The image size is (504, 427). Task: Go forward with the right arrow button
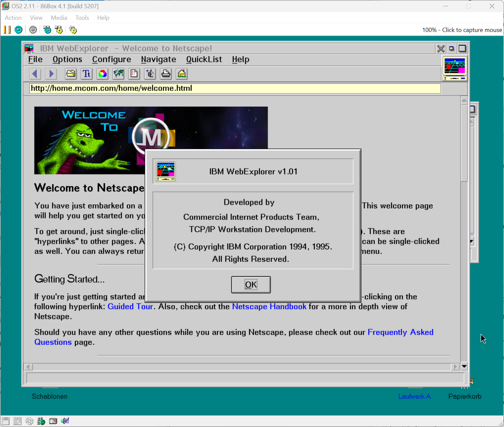coord(51,74)
